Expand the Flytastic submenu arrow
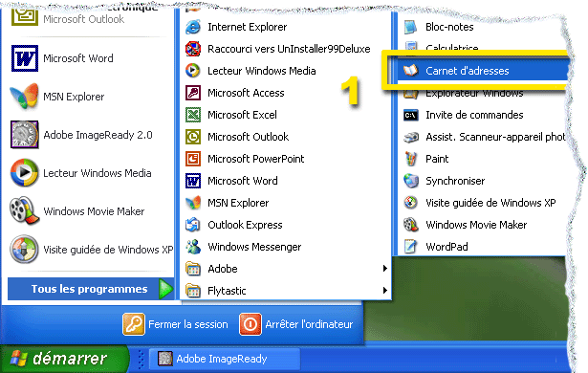This screenshot has height=373, width=588. click(x=384, y=290)
